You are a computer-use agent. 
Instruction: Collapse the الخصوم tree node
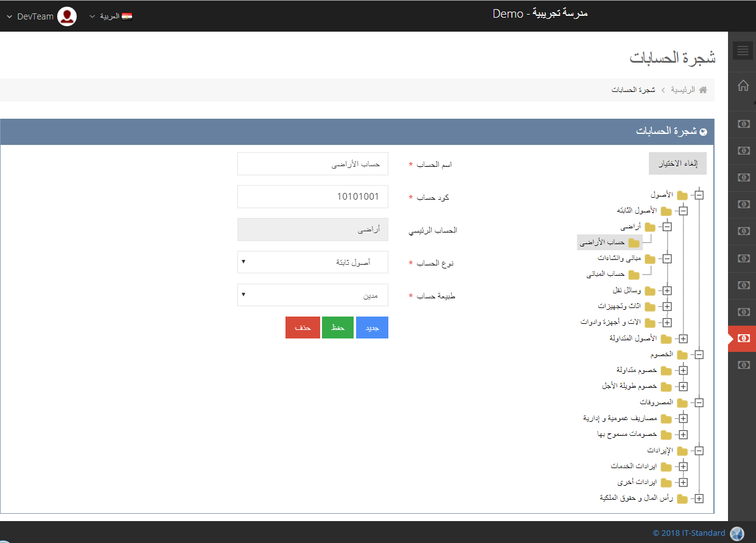coord(699,355)
